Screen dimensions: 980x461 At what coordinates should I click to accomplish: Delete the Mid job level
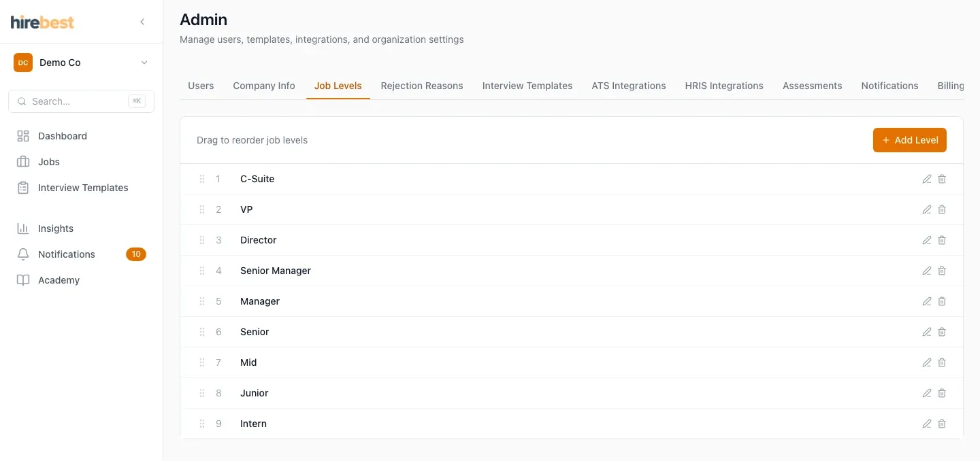942,362
